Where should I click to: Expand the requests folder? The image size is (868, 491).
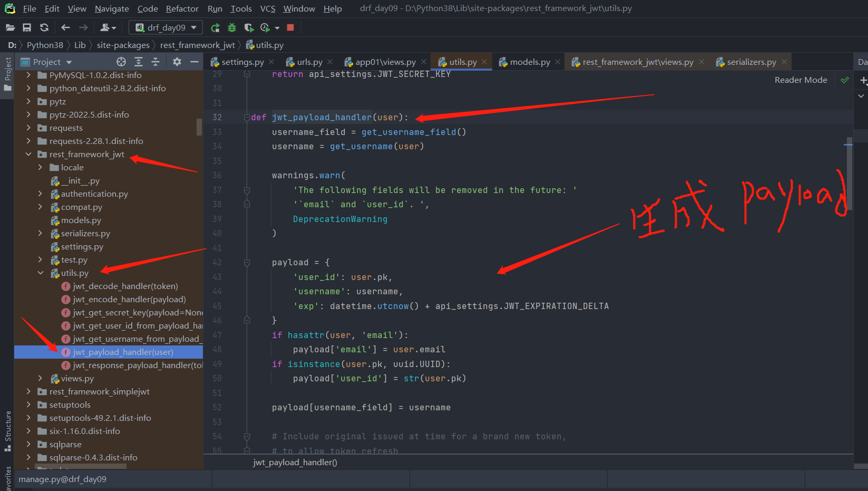[x=28, y=128]
